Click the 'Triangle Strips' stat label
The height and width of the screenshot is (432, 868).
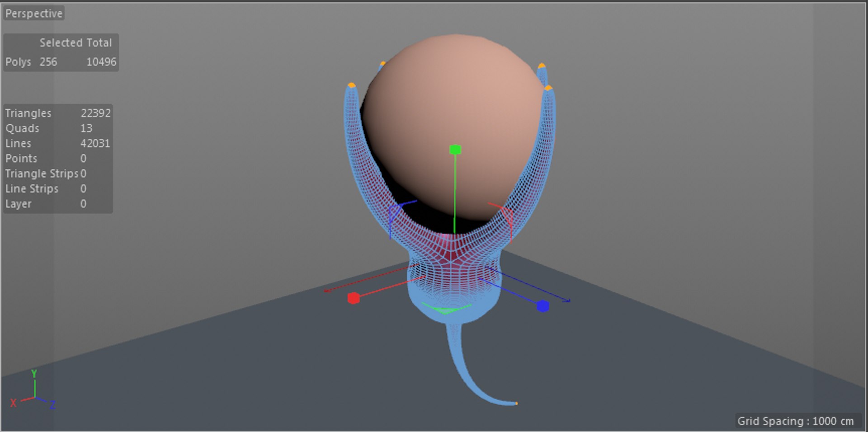click(42, 174)
